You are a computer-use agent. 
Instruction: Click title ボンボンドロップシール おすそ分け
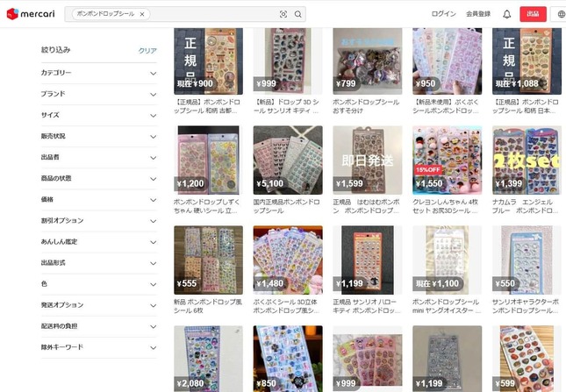pos(366,106)
